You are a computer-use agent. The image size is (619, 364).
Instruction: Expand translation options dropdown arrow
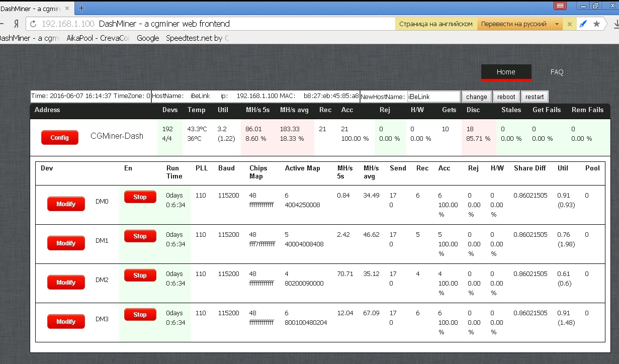557,24
